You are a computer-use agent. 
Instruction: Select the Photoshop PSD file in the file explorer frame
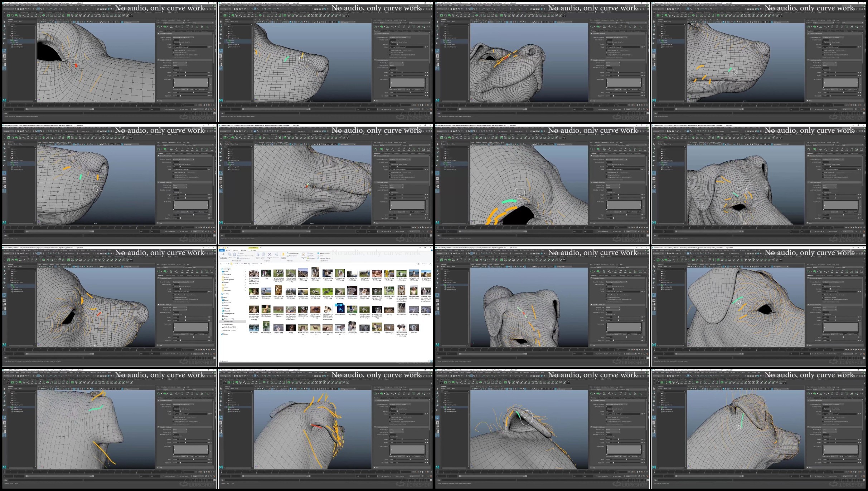pyautogui.click(x=340, y=308)
